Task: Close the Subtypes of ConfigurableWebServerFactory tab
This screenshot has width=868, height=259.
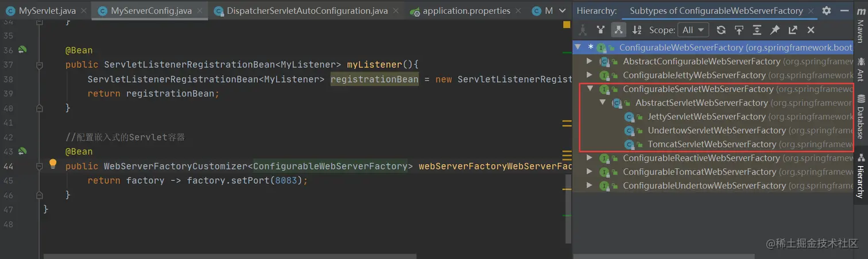Action: (x=812, y=11)
